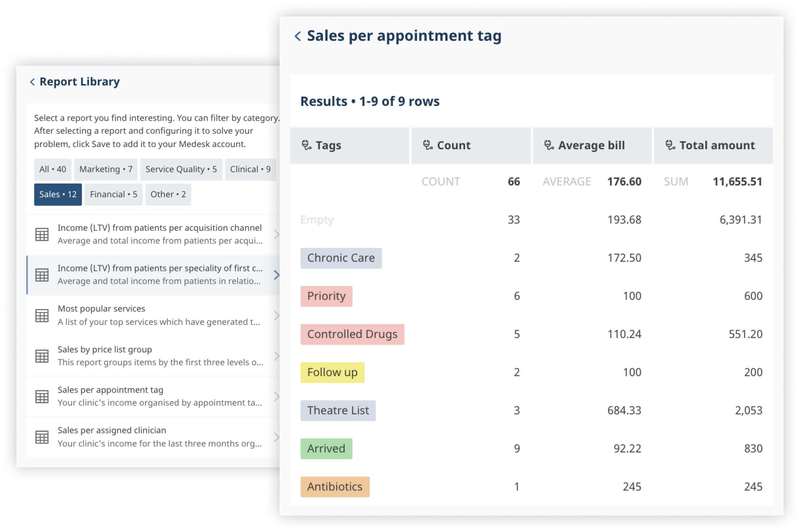
Task: Click the table icon beside Most popular services
Action: tap(42, 316)
